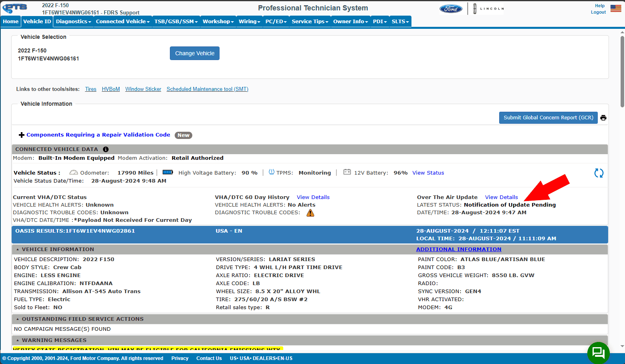625x364 pixels.
Task: Refresh vehicle status with circular arrows icon
Action: (599, 173)
